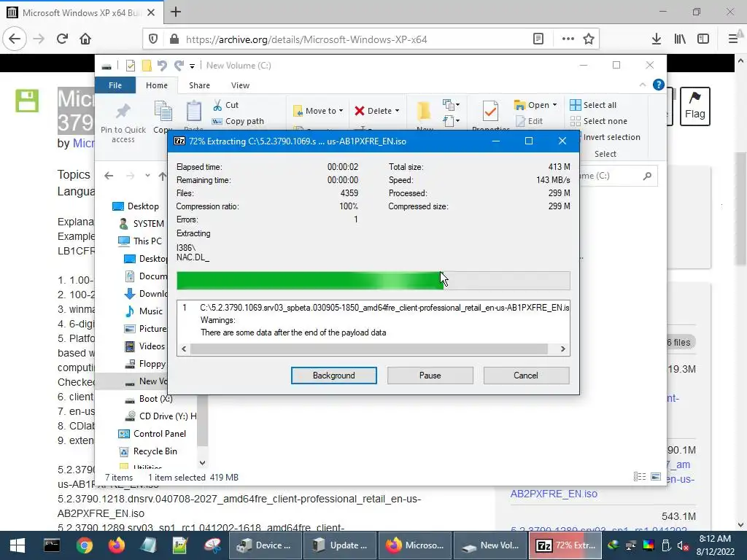Click the Windows Start button
The image size is (747, 560).
[x=18, y=545]
